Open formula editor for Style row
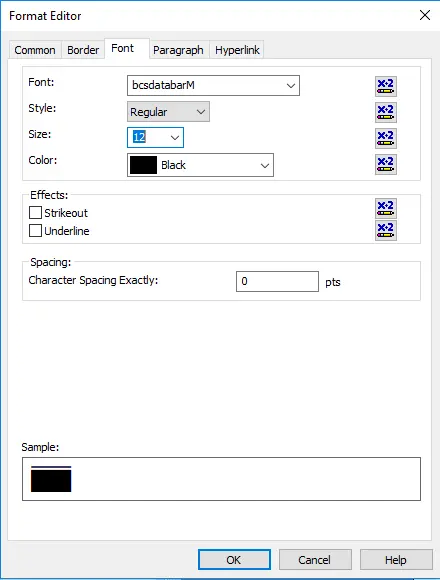Image resolution: width=440 pixels, height=580 pixels. (x=386, y=112)
